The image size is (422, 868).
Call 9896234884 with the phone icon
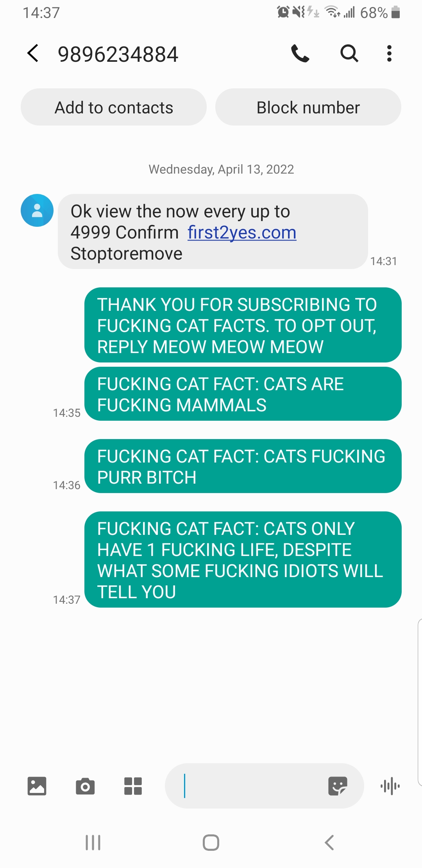[x=300, y=53]
